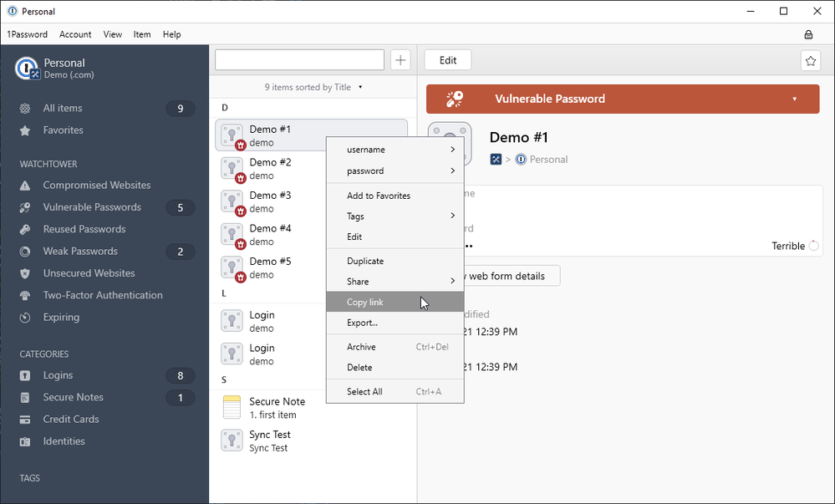Click the Weak Passwords count badge 2
The image size is (835, 504).
(x=181, y=252)
